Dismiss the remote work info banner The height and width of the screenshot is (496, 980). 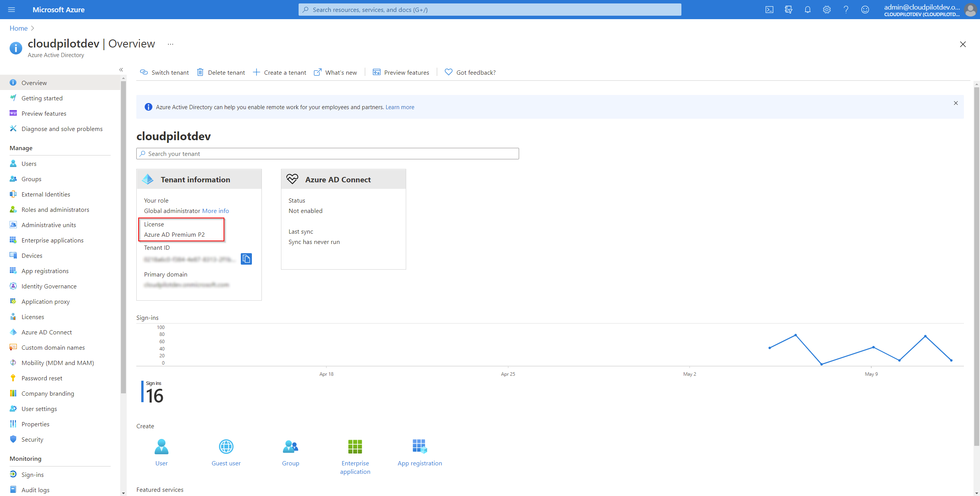[x=956, y=103]
